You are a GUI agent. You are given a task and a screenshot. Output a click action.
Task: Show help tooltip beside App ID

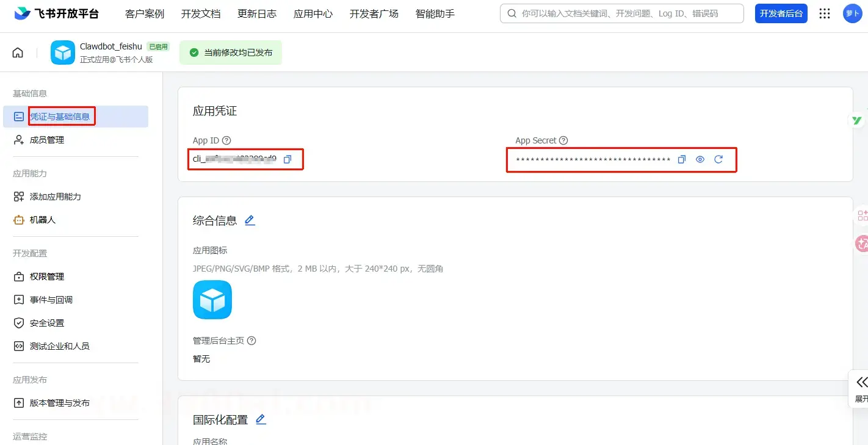click(226, 140)
